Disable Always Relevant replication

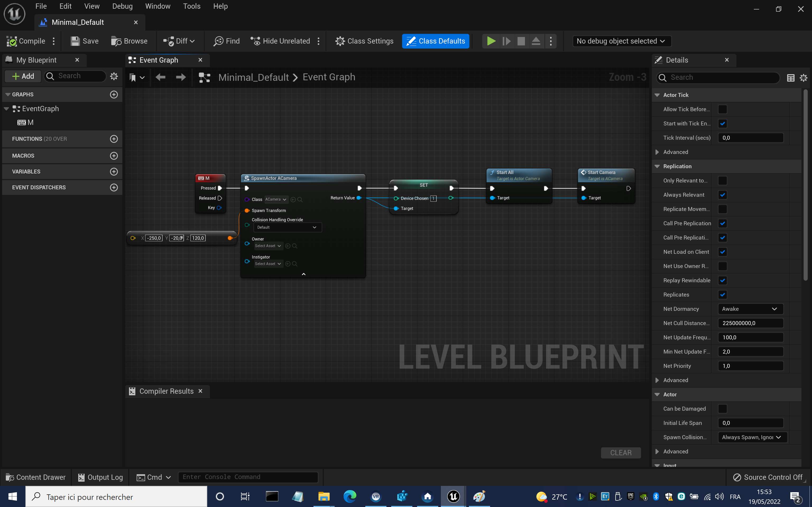click(723, 195)
